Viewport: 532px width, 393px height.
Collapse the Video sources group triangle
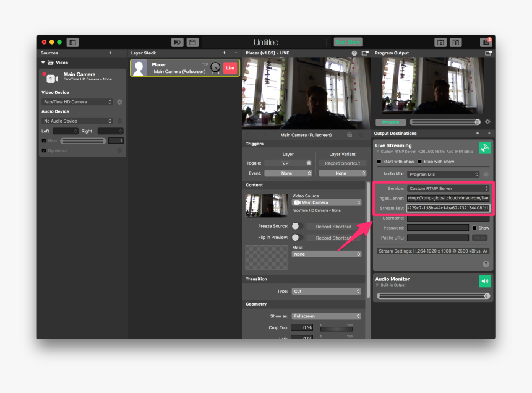[43, 63]
